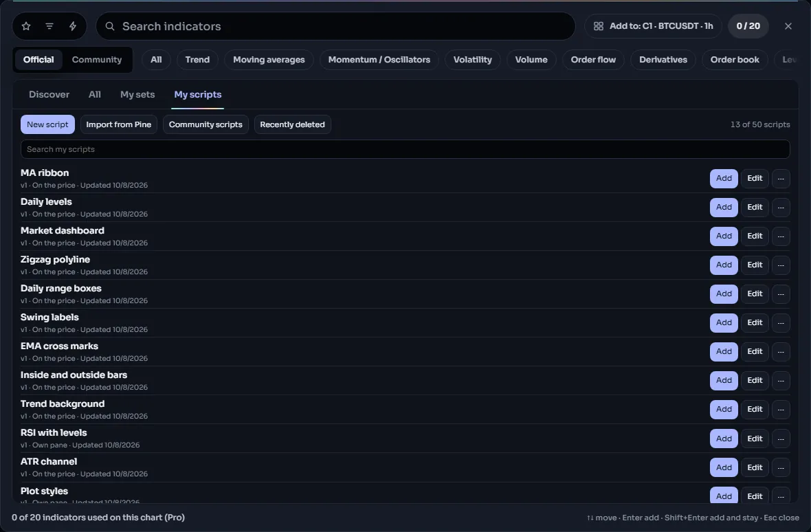
Task: Open more options for RSI with levels
Action: [781, 439]
